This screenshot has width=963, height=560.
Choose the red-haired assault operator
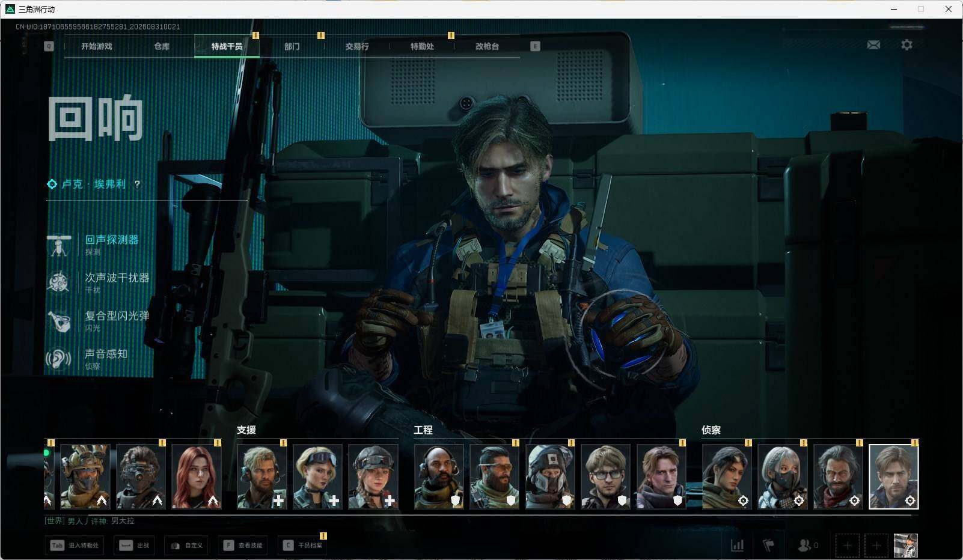point(197,476)
